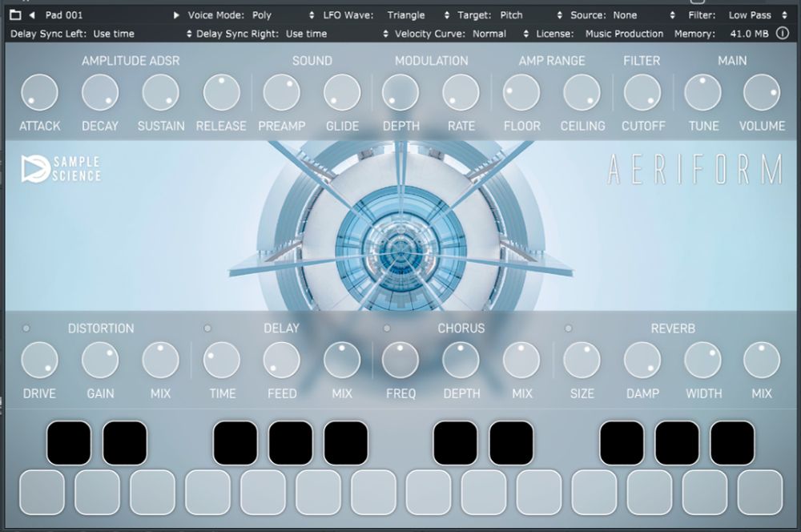Toggle the Chorus effect on/off LED
Image resolution: width=801 pixels, height=532 pixels.
click(x=387, y=328)
